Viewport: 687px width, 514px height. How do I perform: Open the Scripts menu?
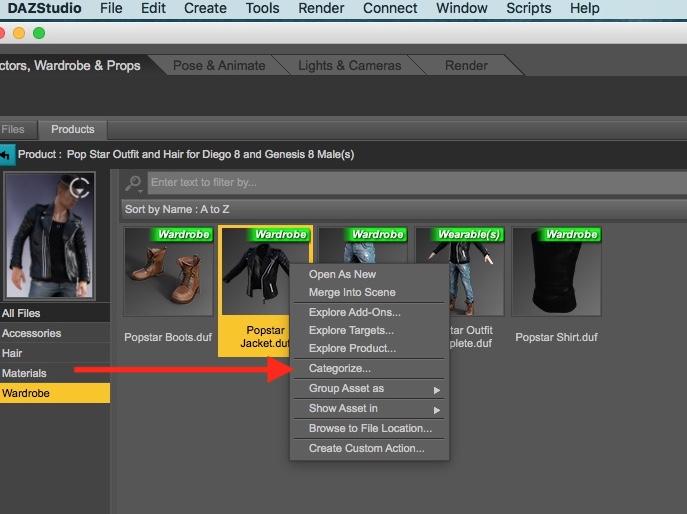point(528,8)
